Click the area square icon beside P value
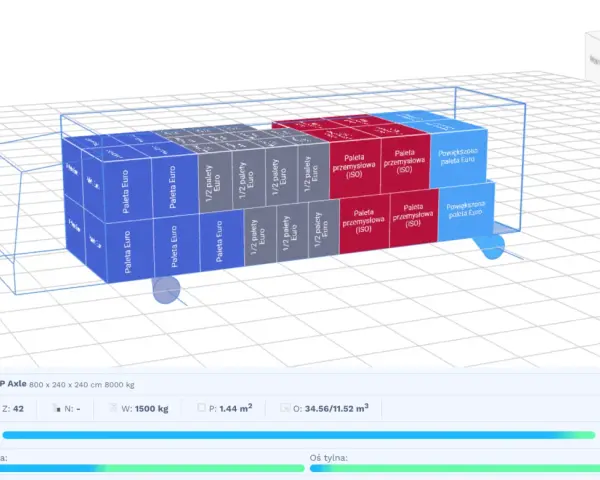This screenshot has width=600, height=480. click(x=201, y=408)
